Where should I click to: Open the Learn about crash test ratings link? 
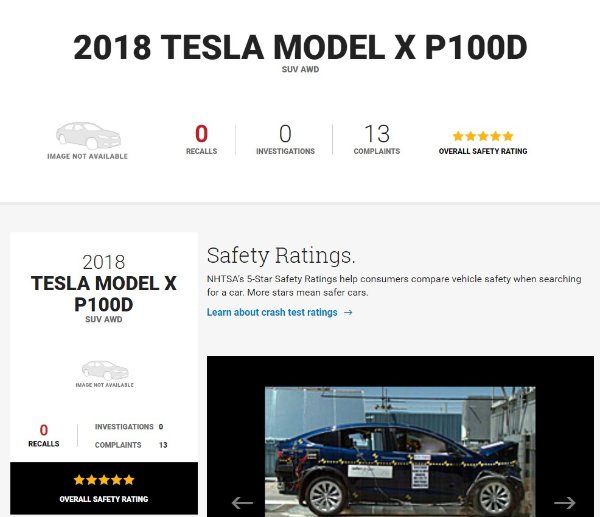click(x=272, y=313)
